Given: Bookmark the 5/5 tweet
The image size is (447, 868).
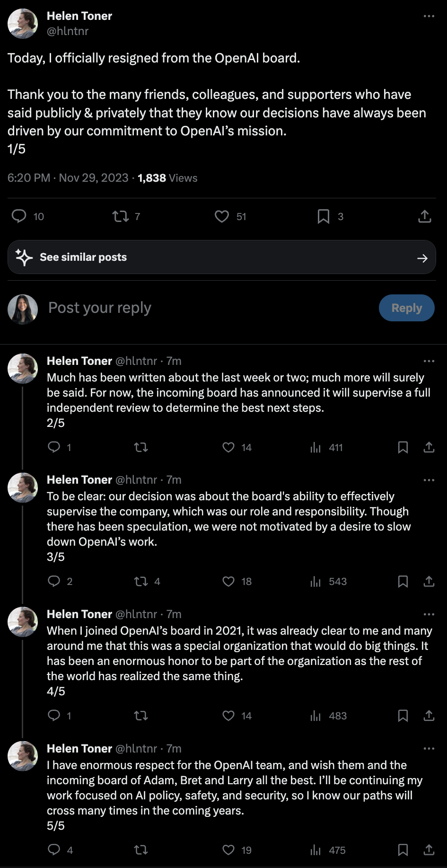Looking at the screenshot, I should tap(403, 850).
